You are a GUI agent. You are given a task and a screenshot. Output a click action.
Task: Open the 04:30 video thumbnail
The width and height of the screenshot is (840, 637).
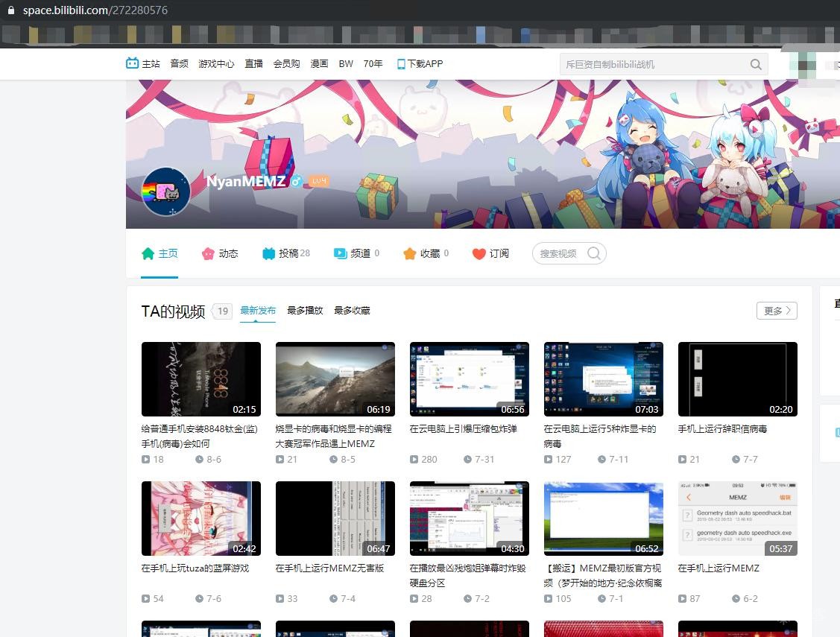[x=470, y=518]
